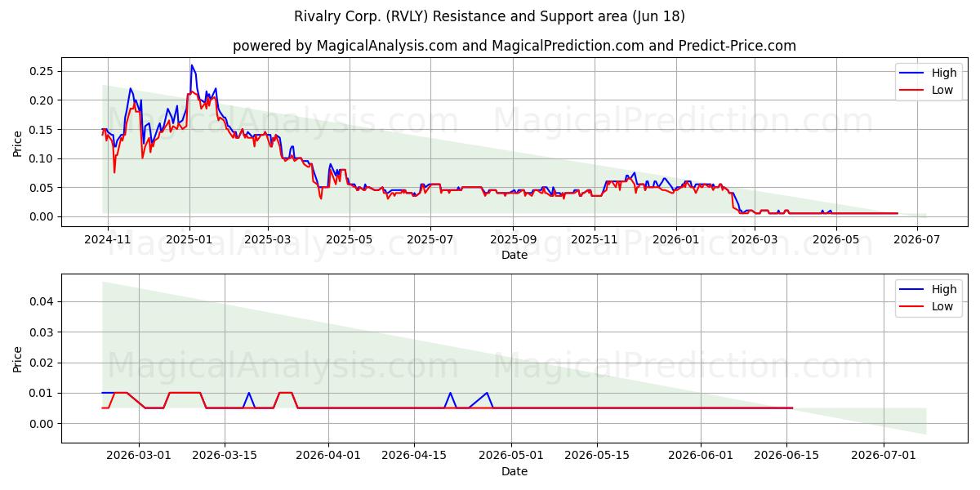Click the '2026-07' x-axis label of top chart
The width and height of the screenshot is (980, 490).
point(917,240)
